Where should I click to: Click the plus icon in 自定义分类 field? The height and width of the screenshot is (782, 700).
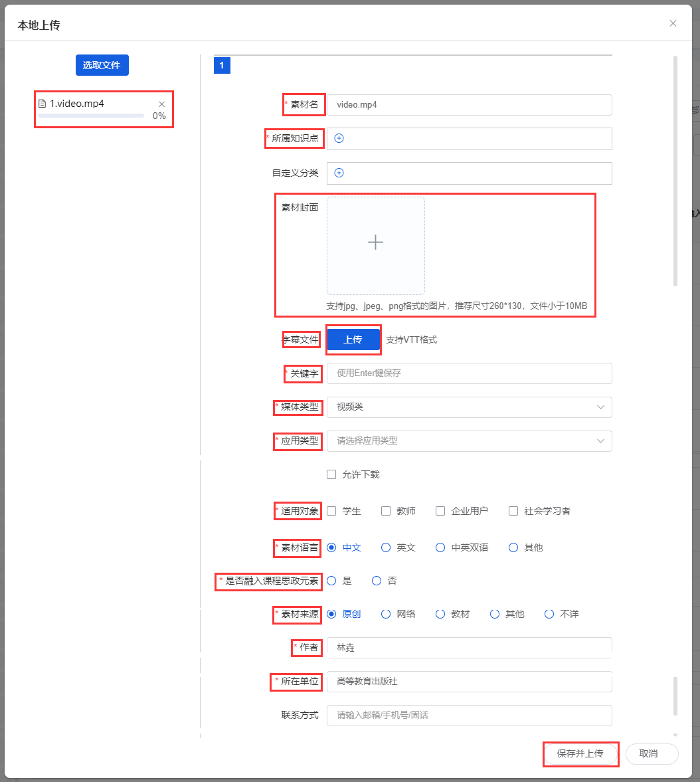pos(339,173)
